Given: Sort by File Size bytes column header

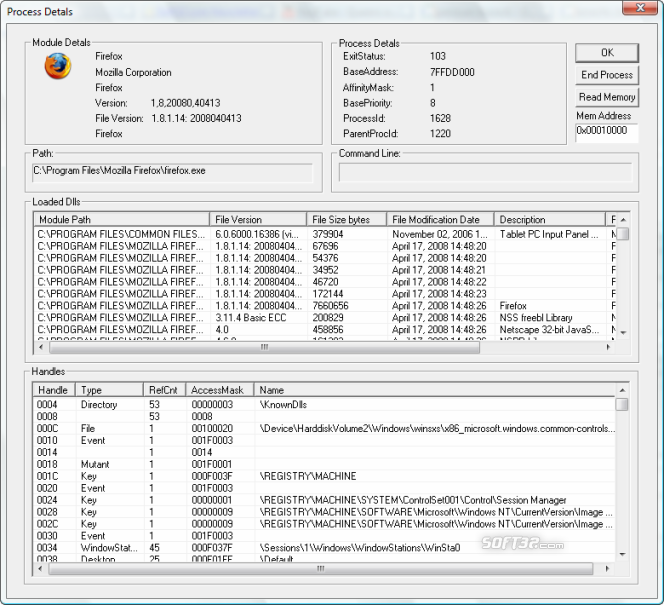Looking at the screenshot, I should pos(346,219).
